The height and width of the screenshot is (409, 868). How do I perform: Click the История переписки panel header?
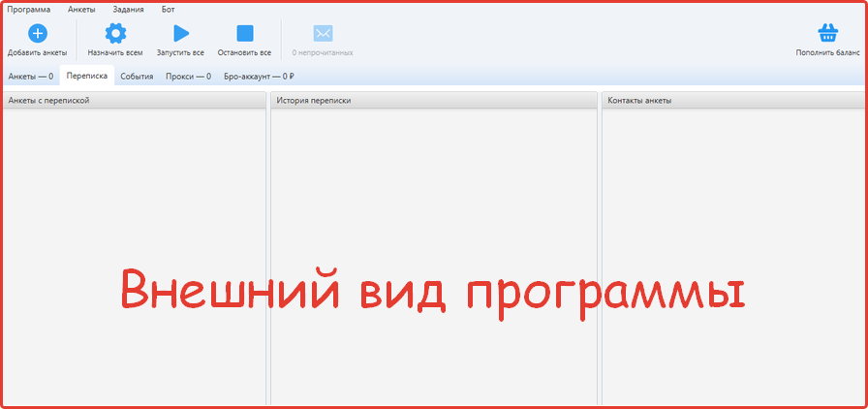(x=433, y=100)
